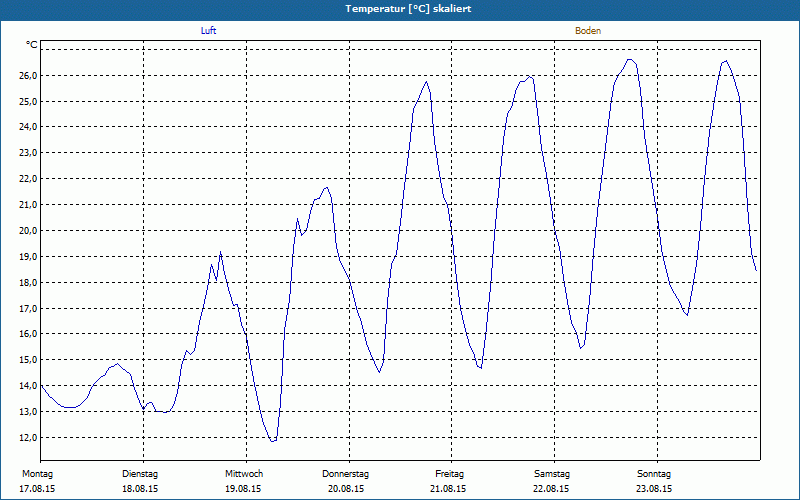Click the Samstag day label
This screenshot has width=800, height=500.
pyautogui.click(x=552, y=474)
